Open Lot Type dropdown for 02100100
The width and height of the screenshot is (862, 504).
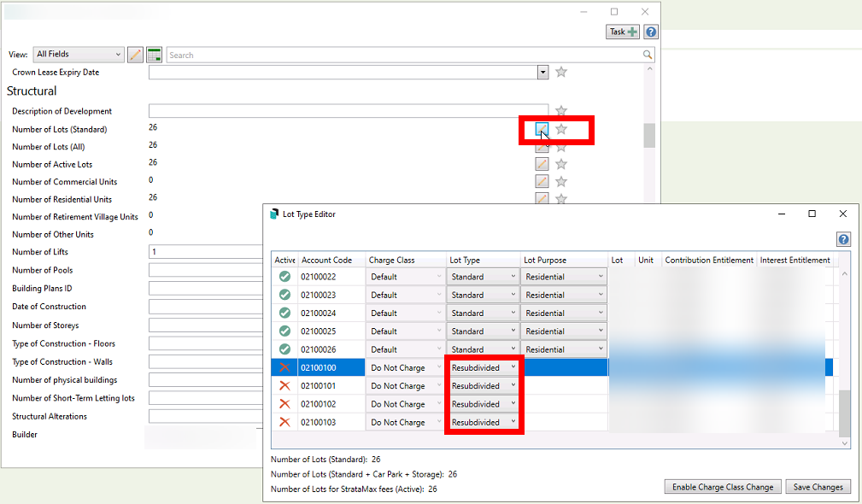click(484, 367)
